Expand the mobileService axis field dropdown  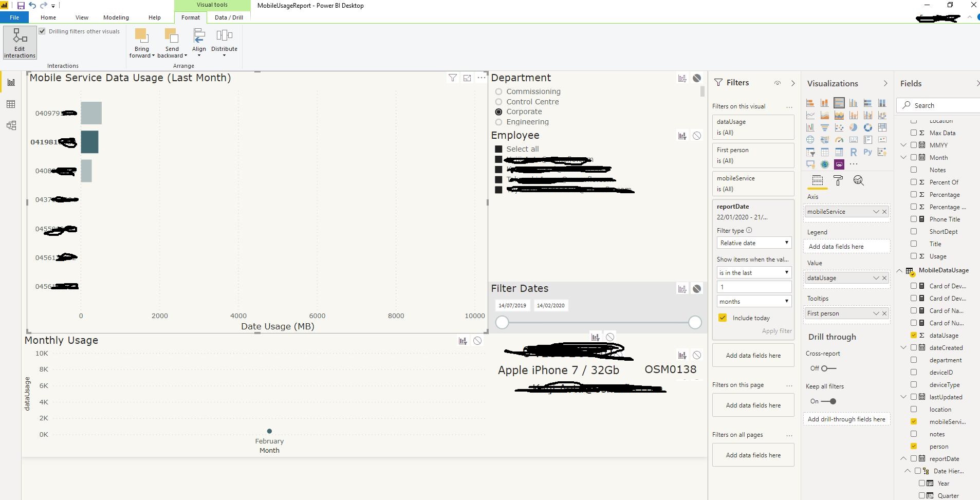[876, 212]
